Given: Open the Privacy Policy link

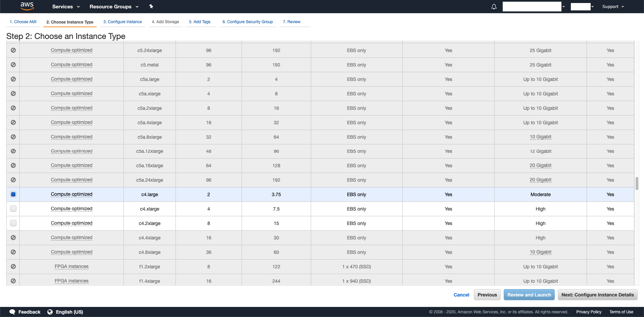Looking at the screenshot, I should tap(589, 312).
